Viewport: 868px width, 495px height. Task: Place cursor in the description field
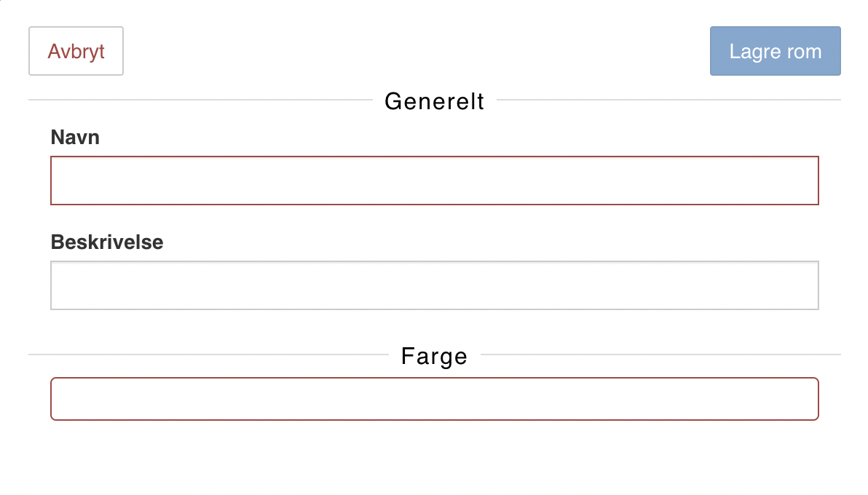[x=435, y=285]
